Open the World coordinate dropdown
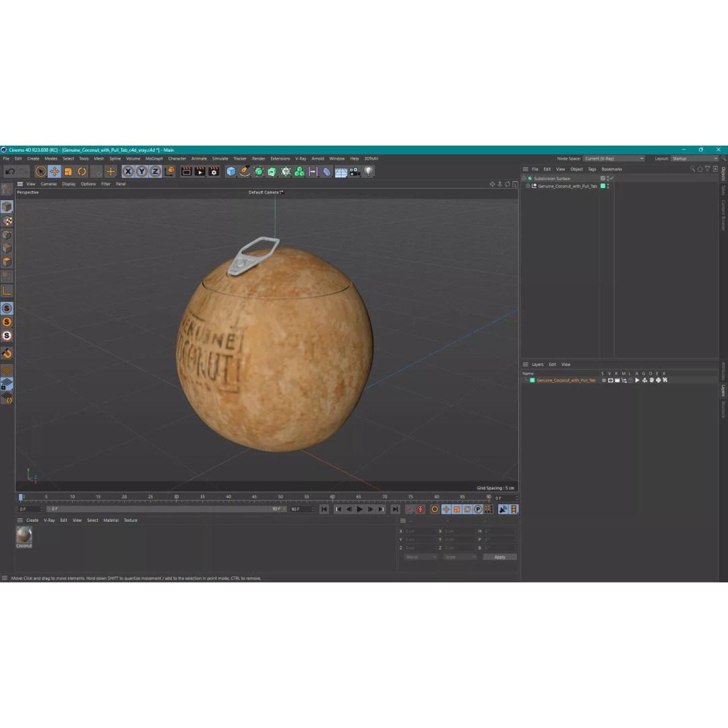 click(x=420, y=557)
